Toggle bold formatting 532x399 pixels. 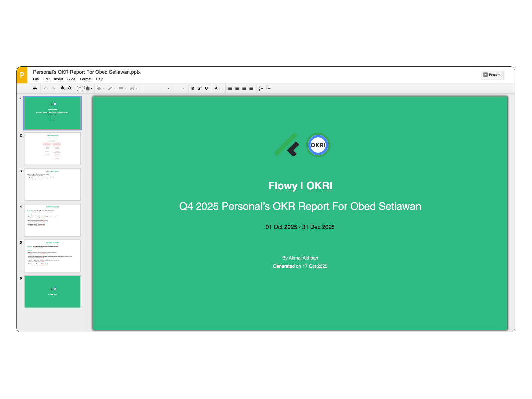[x=193, y=89]
